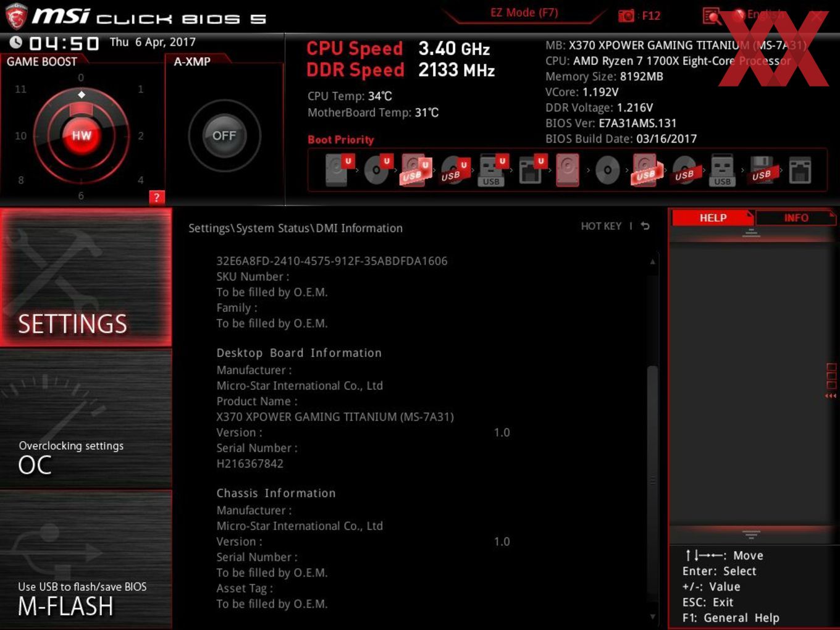Click the Memory Size 8192MB line
Screen dimensions: 840x630
[x=604, y=77]
